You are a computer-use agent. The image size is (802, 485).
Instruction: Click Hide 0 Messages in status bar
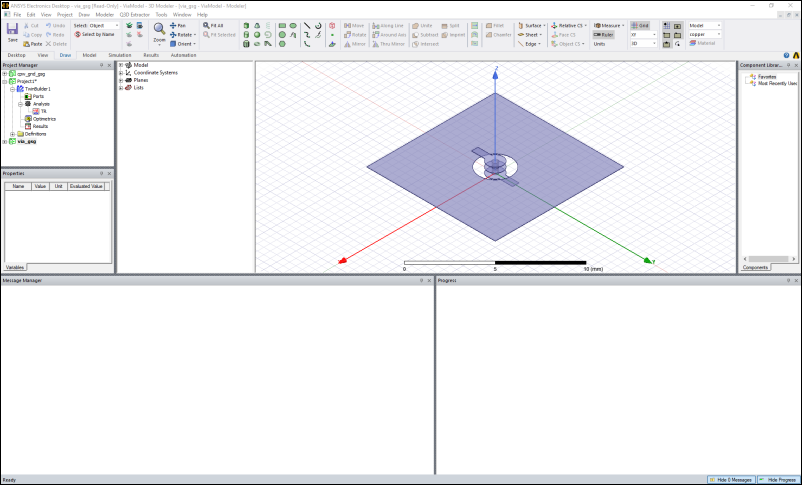731,480
